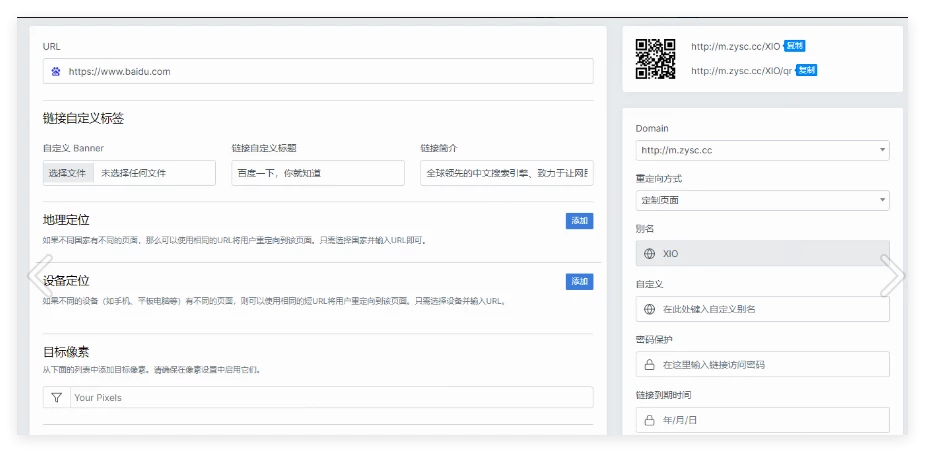Click the 链接简介 description field
Image resolution: width=925 pixels, height=452 pixels.
pos(506,173)
